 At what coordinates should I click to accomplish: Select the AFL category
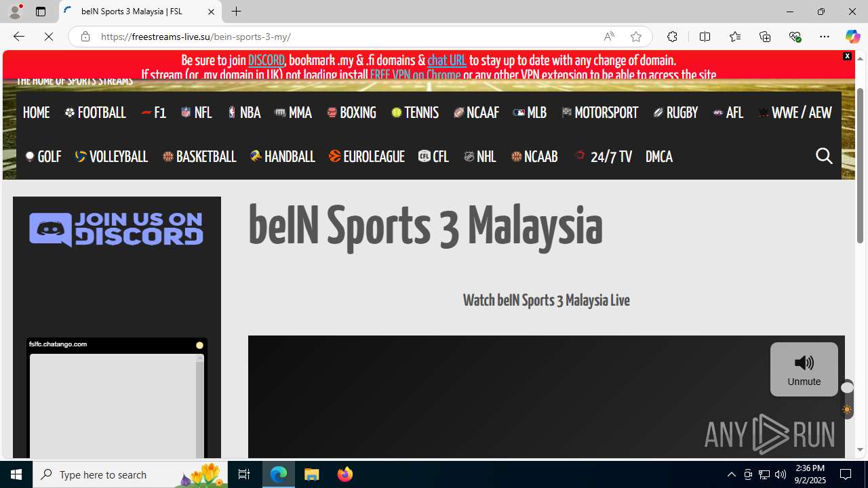(x=728, y=113)
